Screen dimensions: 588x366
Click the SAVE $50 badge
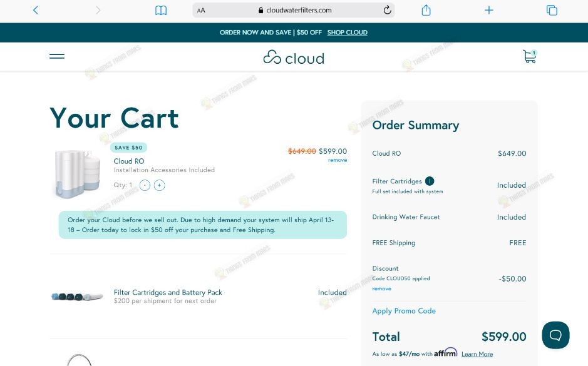(x=128, y=148)
